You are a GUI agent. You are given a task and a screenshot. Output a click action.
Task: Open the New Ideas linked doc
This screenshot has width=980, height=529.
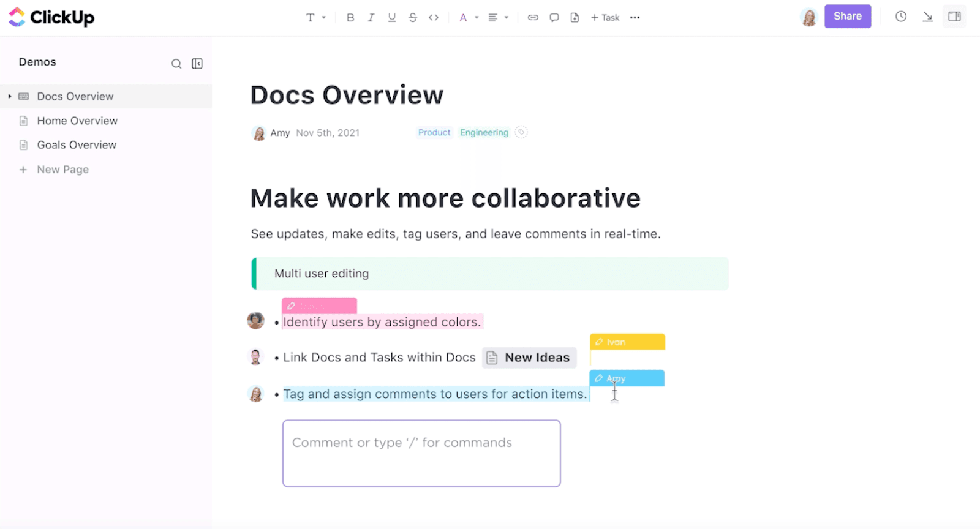click(529, 358)
